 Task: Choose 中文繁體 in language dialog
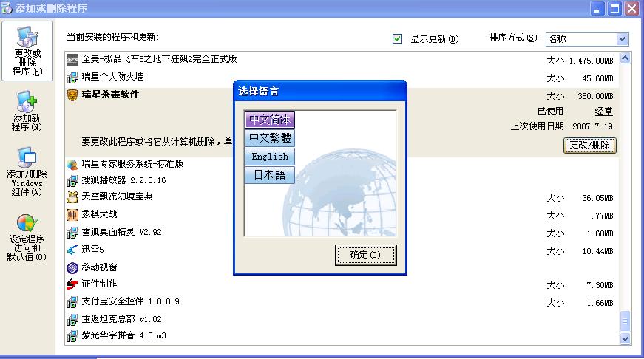pos(270,138)
